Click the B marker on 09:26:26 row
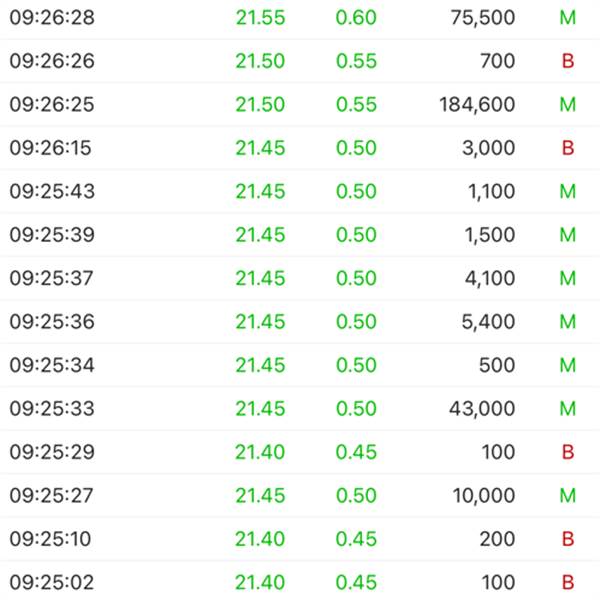600x600 pixels. pyautogui.click(x=568, y=61)
